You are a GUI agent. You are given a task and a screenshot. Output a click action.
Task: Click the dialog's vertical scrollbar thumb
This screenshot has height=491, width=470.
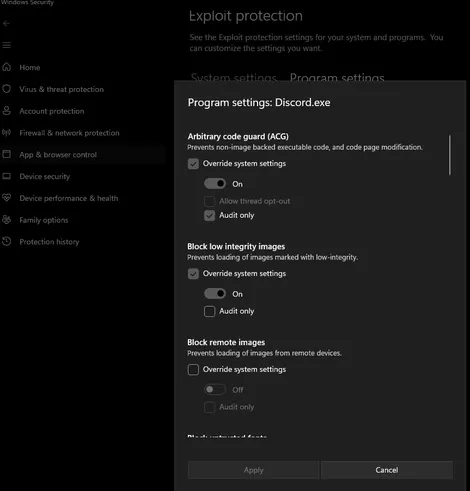point(450,155)
